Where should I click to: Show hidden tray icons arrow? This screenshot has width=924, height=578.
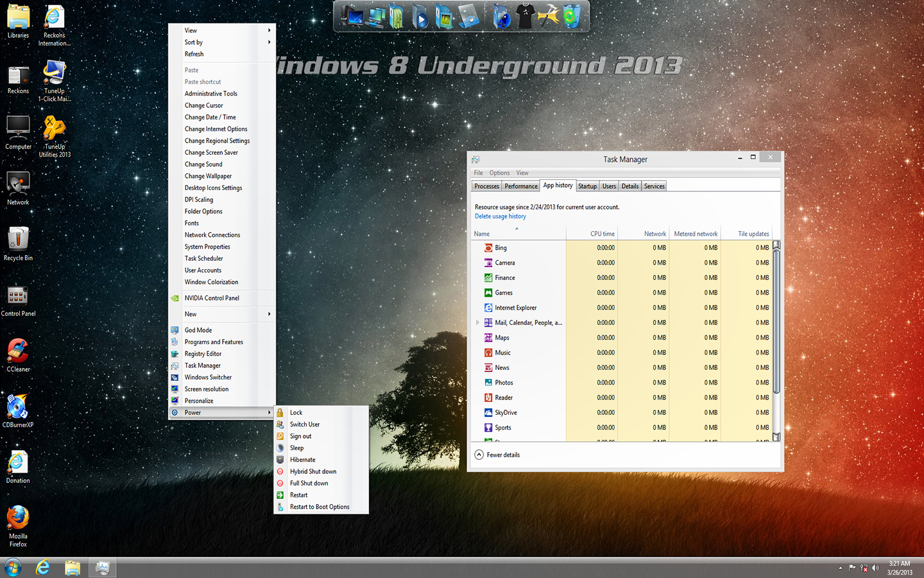pyautogui.click(x=841, y=568)
